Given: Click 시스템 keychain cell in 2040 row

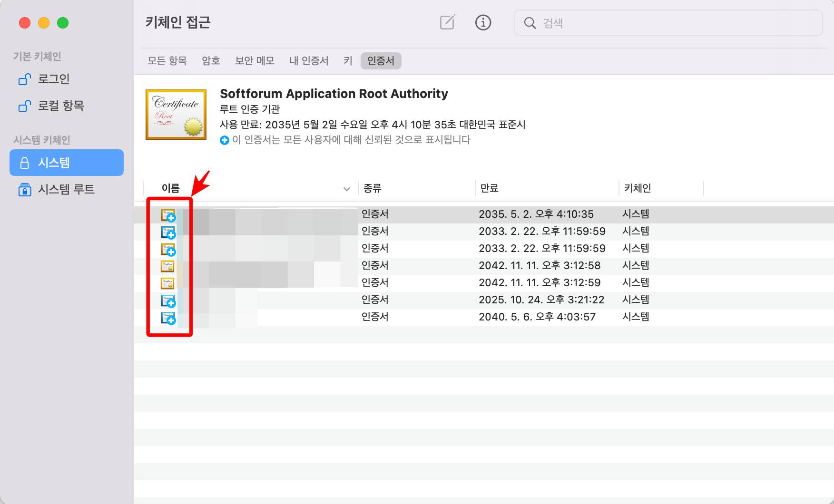Looking at the screenshot, I should 636,317.
